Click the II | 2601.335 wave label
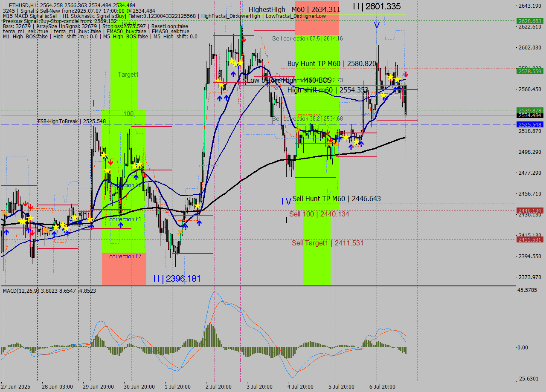The width and height of the screenshot is (546, 392). [377, 6]
